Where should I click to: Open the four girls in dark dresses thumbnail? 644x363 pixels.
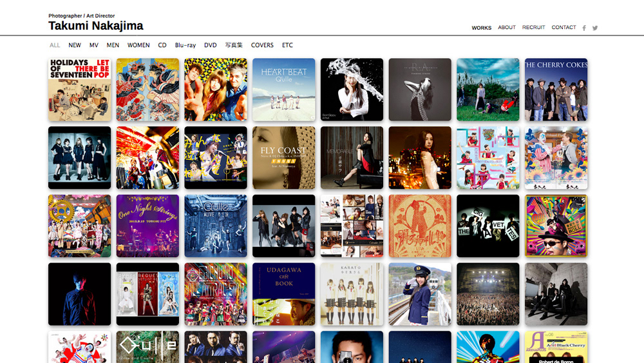(x=80, y=158)
